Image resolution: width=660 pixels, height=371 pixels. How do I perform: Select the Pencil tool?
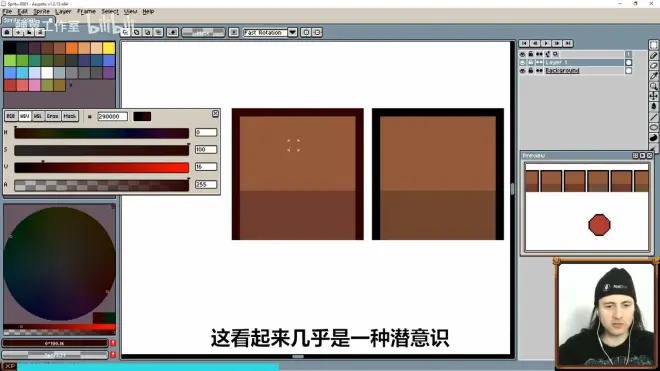click(653, 55)
